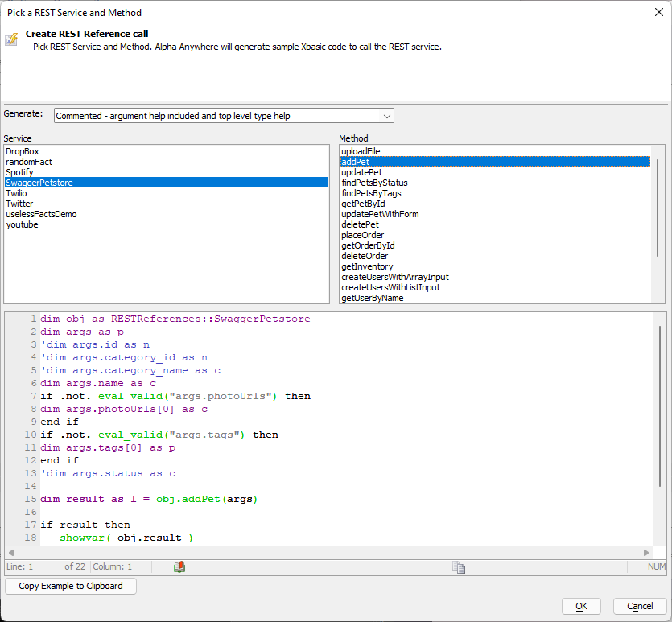Confirm with the OK button
Image resolution: width=672 pixels, height=622 pixels.
pos(581,606)
